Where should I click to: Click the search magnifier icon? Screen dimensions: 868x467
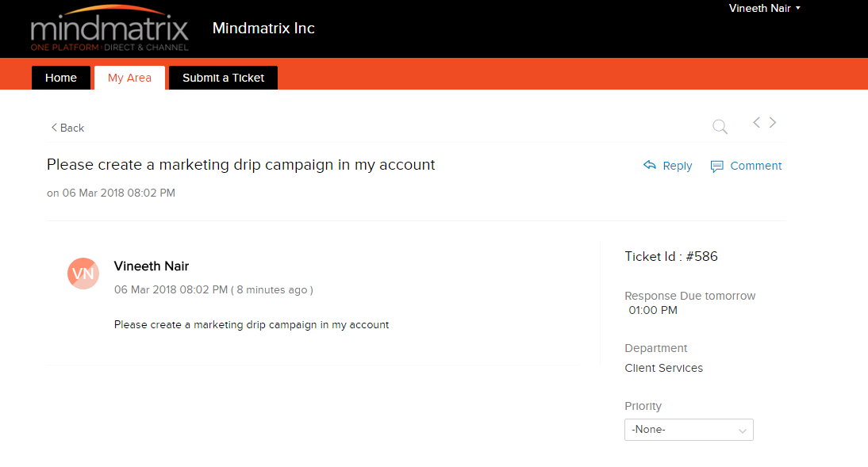pos(720,127)
